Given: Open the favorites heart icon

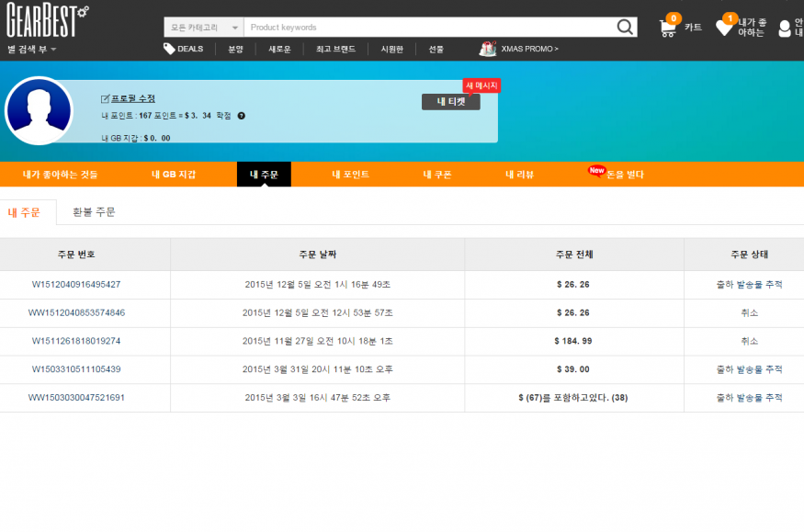Looking at the screenshot, I should [725, 28].
